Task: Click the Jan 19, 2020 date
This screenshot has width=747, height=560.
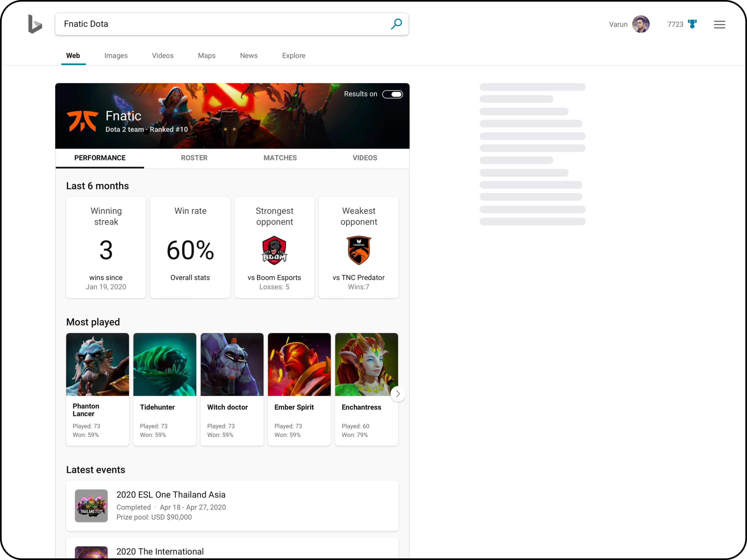Action: (x=106, y=287)
